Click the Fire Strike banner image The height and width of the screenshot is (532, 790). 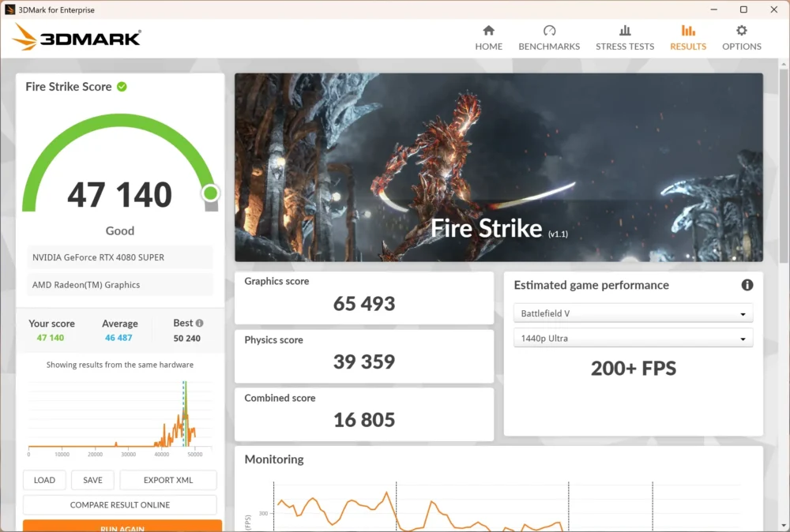pyautogui.click(x=498, y=167)
